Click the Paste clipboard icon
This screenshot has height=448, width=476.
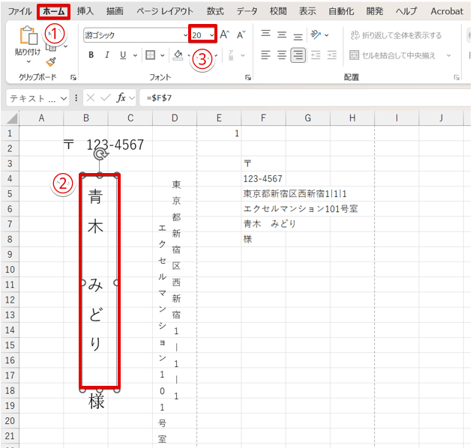coord(28,36)
